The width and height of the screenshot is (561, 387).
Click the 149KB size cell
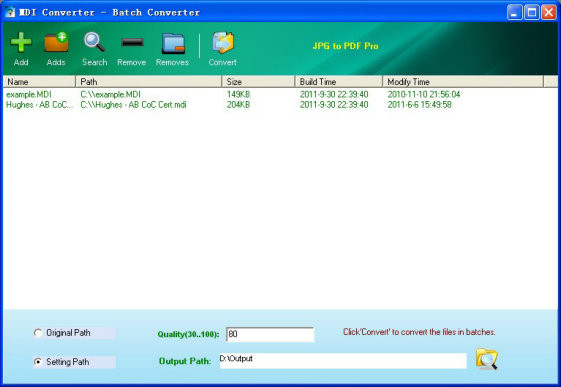[238, 94]
